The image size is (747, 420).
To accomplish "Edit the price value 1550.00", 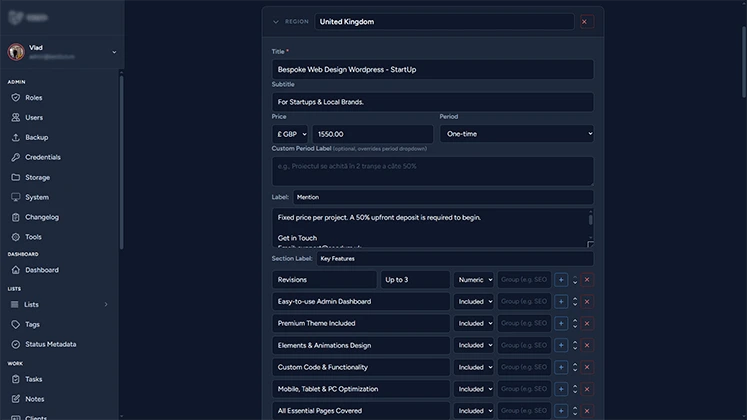I will coord(373,134).
